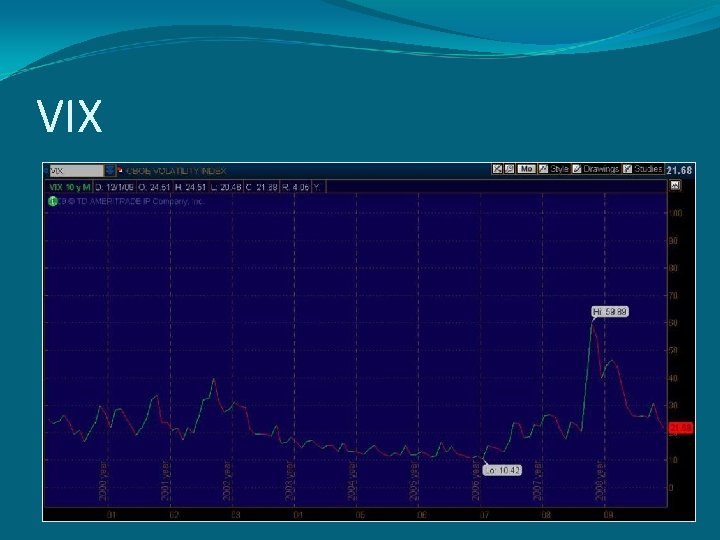Click the first chart tool icon left of Mo
The height and width of the screenshot is (540, 720).
pyautogui.click(x=497, y=169)
